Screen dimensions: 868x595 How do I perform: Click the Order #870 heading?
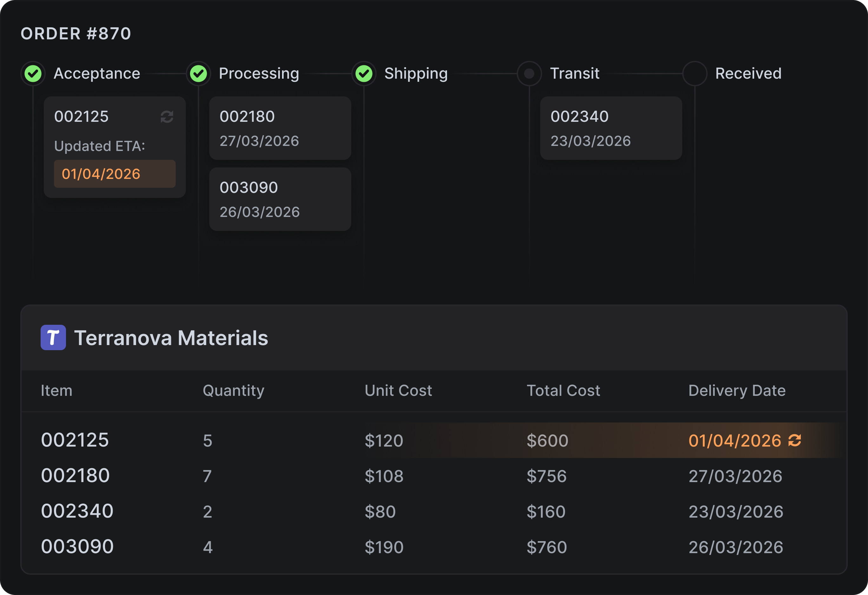76,34
